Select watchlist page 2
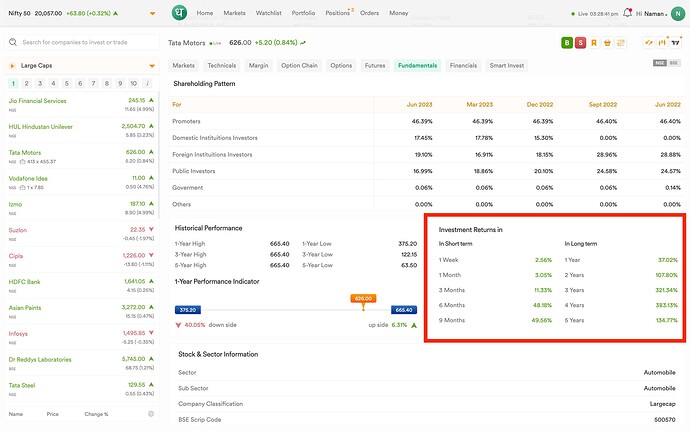Image resolution: width=690 pixels, height=431 pixels. click(x=26, y=83)
